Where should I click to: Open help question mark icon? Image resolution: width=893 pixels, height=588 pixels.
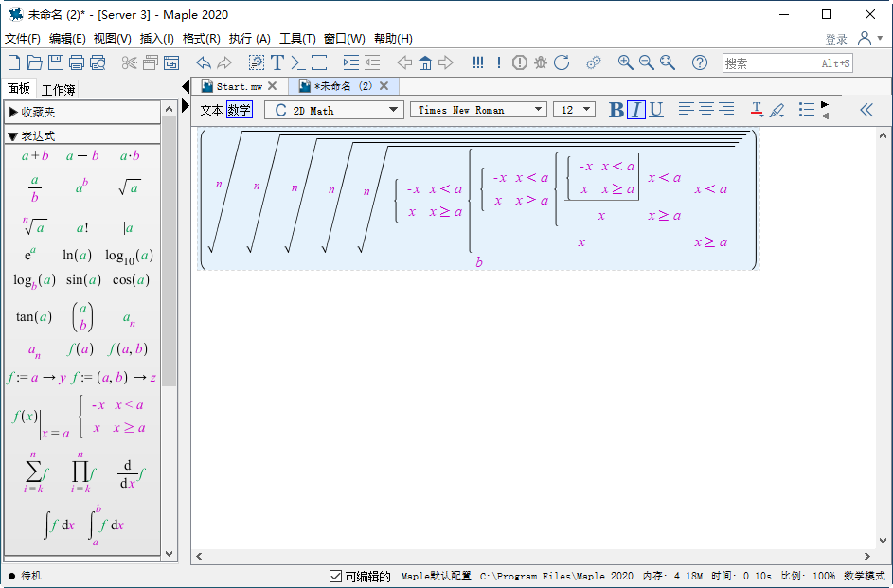coord(700,62)
